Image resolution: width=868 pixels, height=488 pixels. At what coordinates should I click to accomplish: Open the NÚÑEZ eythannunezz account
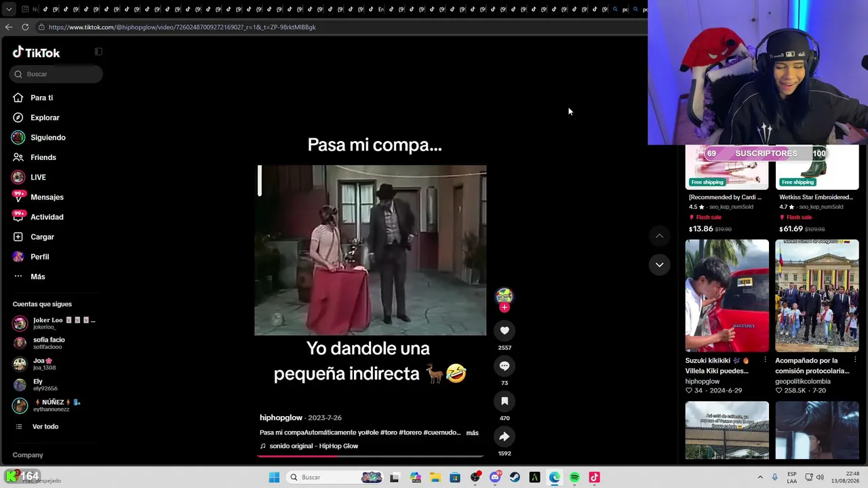coord(47,405)
